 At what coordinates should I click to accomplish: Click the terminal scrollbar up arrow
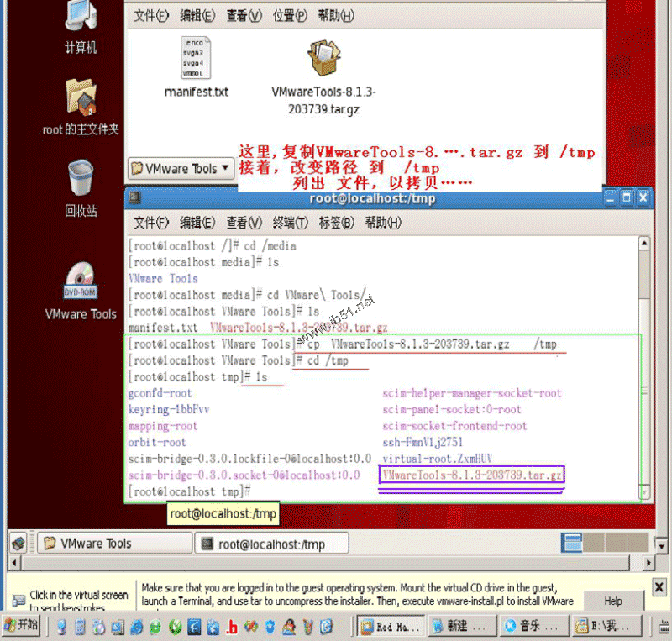644,244
